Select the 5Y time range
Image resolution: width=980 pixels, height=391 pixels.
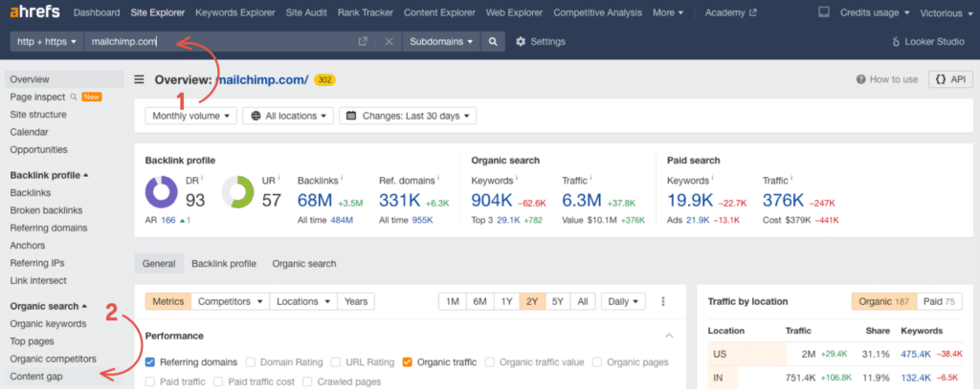click(558, 301)
